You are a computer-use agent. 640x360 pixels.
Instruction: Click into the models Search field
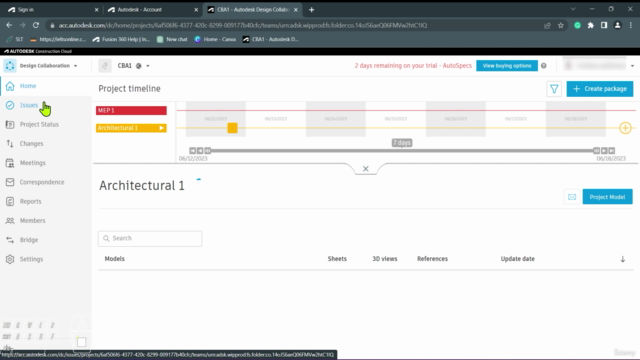tap(150, 238)
